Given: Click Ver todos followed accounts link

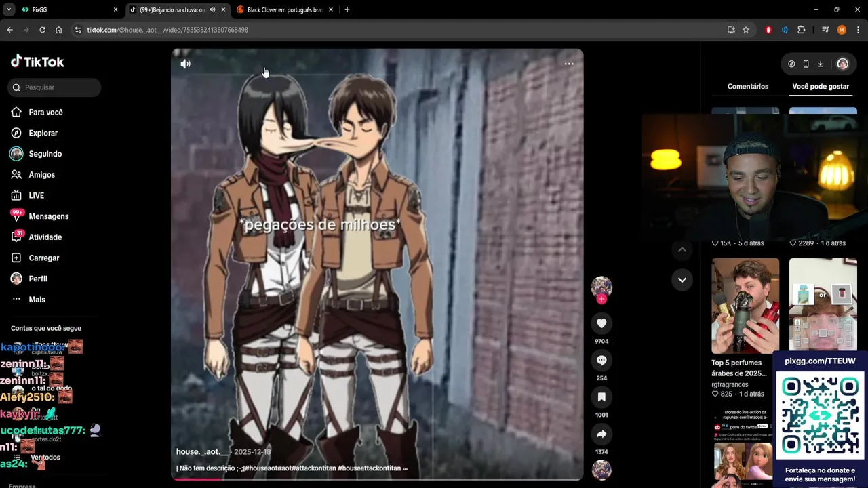Looking at the screenshot, I should tap(45, 457).
